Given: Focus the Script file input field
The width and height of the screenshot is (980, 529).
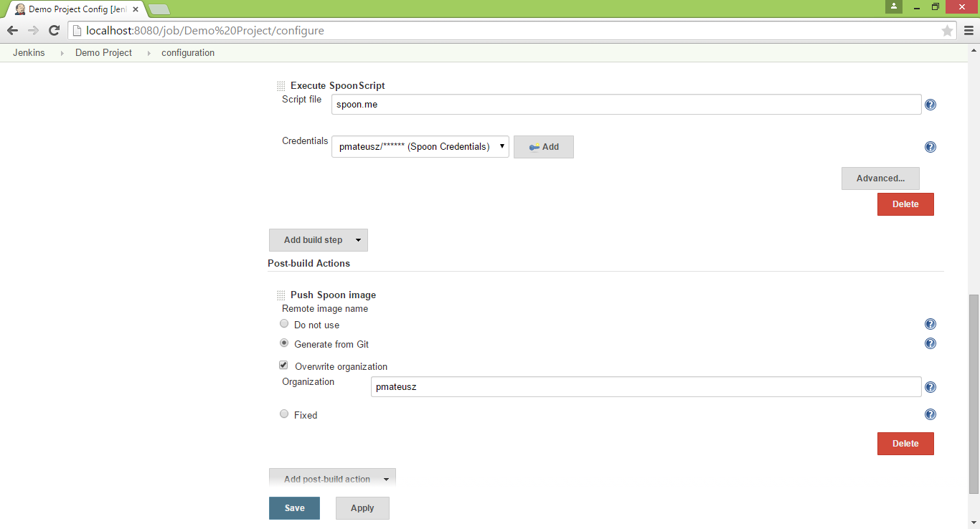Looking at the screenshot, I should coord(626,105).
